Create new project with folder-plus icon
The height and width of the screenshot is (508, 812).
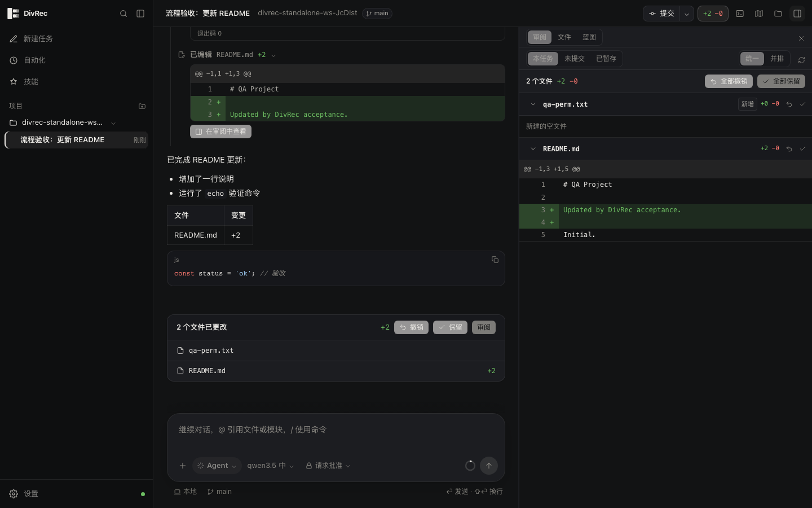(142, 106)
